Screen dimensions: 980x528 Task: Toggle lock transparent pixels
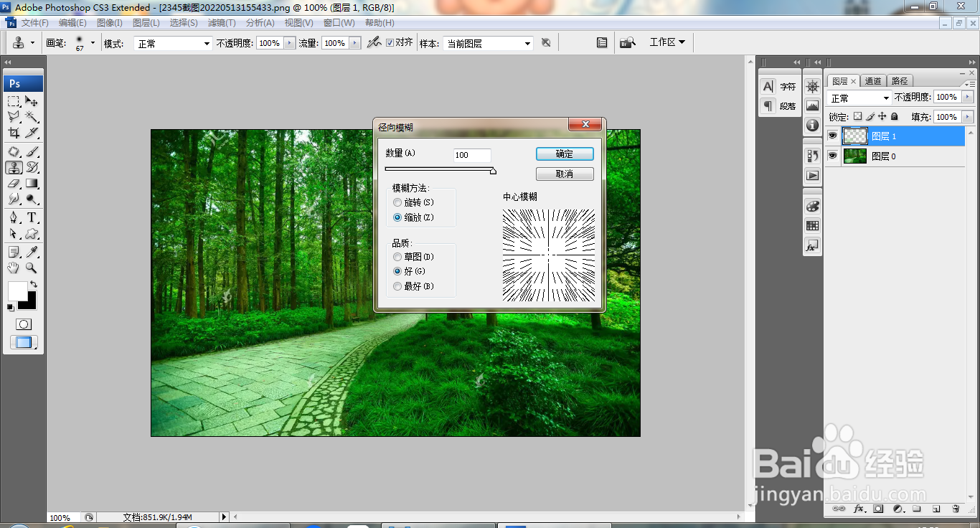(x=857, y=116)
